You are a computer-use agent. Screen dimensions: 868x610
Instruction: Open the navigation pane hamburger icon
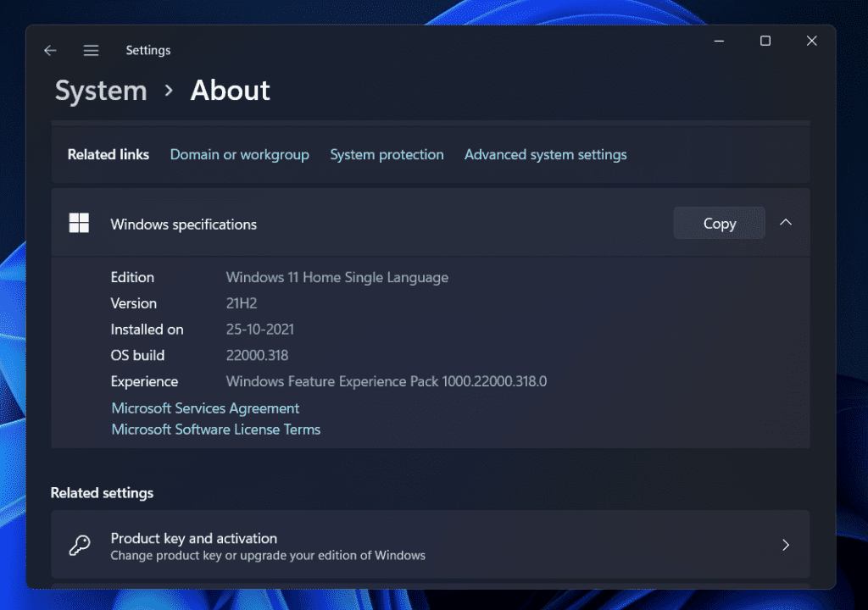91,50
